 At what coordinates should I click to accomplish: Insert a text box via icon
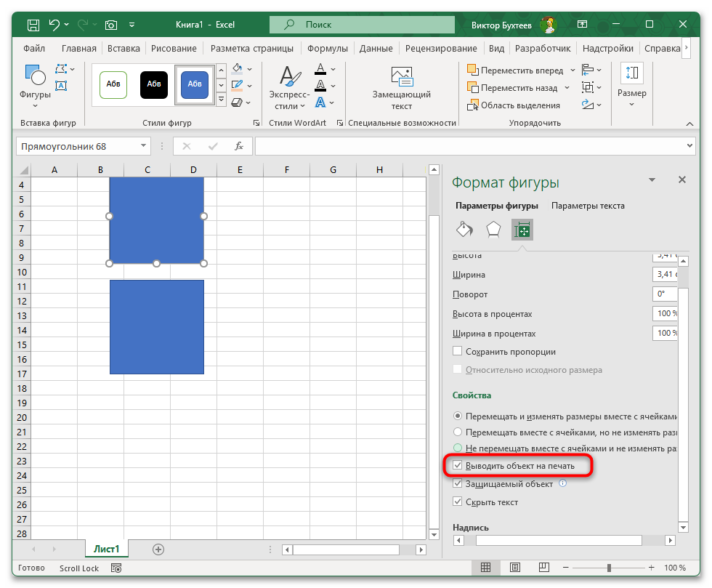61,86
